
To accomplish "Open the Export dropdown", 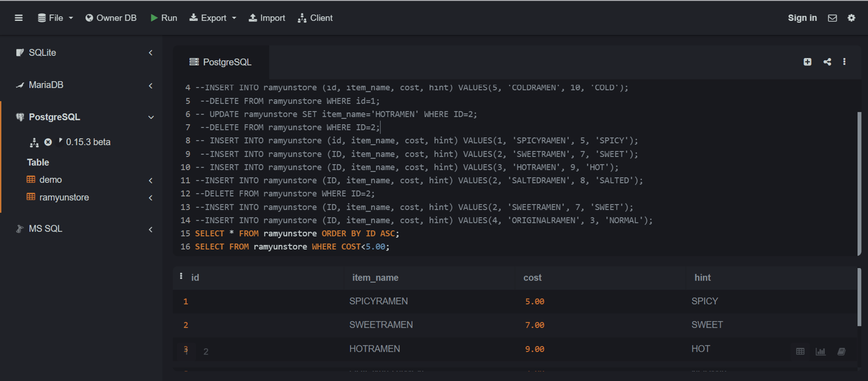I will pos(212,18).
